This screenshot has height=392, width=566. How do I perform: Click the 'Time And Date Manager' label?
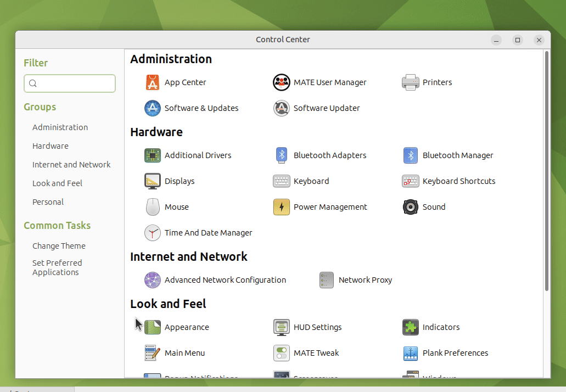coord(208,233)
